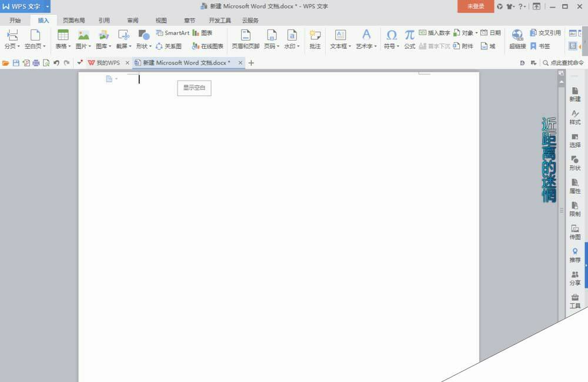Expand the 图片 dropdown arrow
588x382 pixels.
coord(89,46)
